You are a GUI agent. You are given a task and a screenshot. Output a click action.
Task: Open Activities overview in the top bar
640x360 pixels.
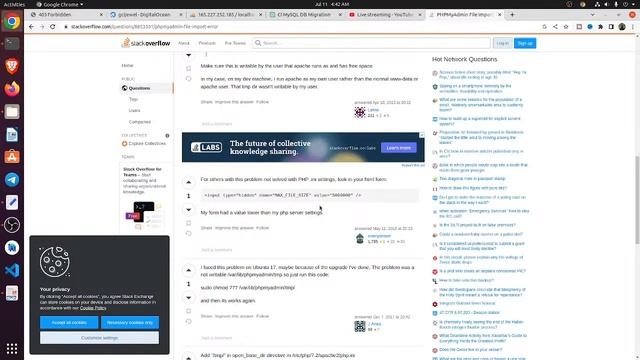[14, 4]
